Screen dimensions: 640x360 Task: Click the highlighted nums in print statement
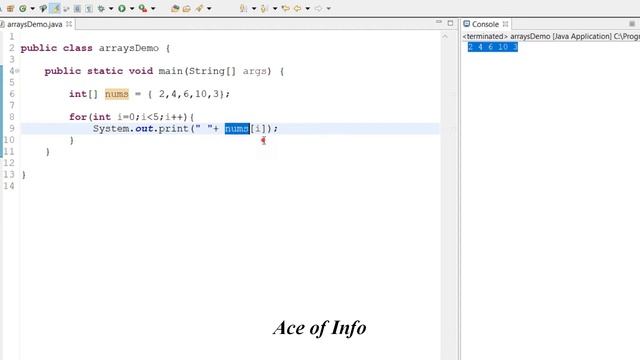click(x=237, y=129)
